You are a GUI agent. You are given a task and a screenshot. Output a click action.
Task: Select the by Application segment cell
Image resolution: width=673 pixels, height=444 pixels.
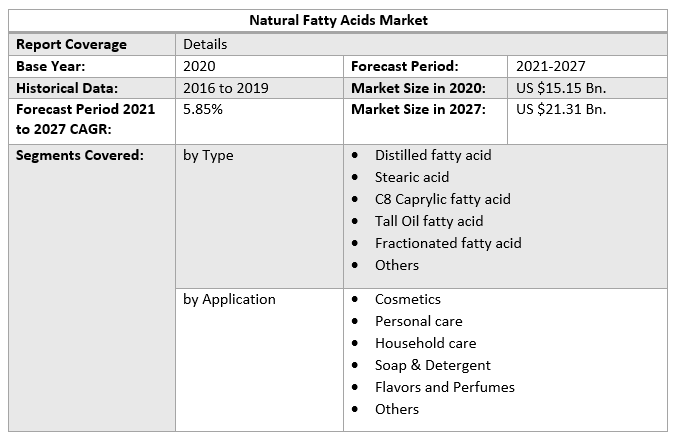point(229,299)
